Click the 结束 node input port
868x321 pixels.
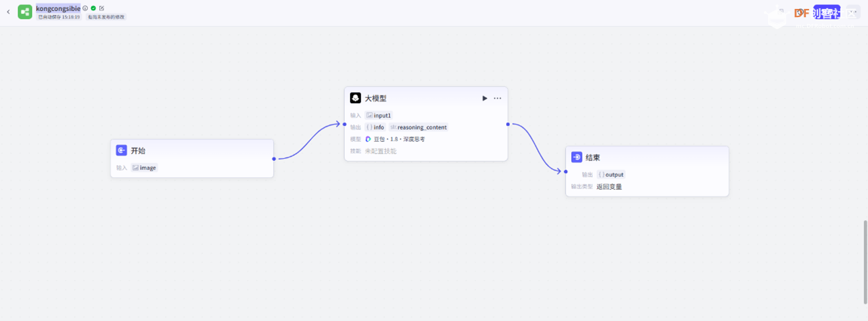coord(566,171)
